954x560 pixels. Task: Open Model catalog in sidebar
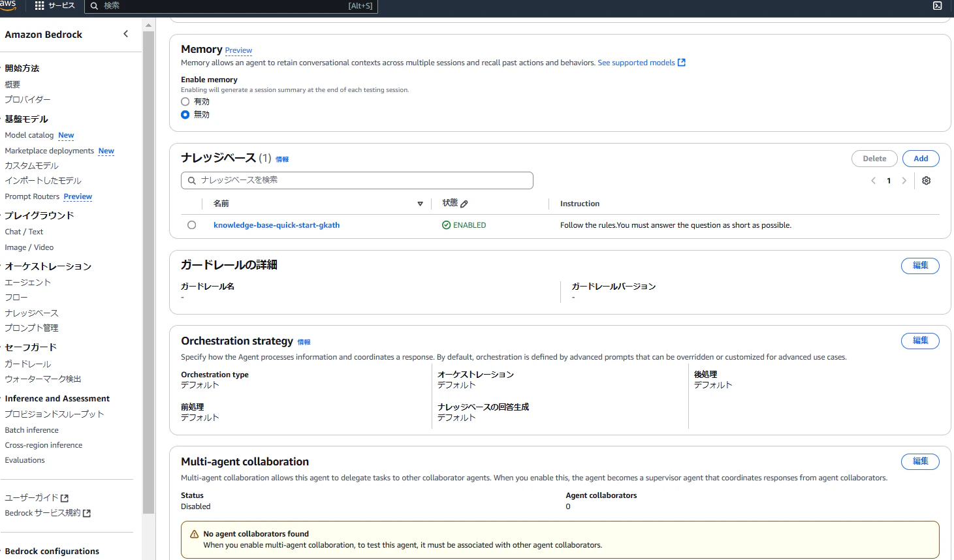pyautogui.click(x=29, y=135)
